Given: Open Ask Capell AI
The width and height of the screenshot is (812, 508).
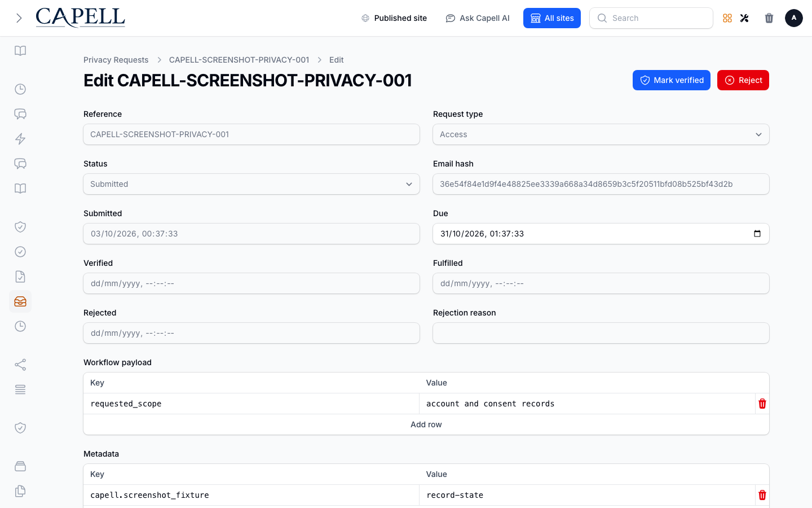Looking at the screenshot, I should click(478, 18).
